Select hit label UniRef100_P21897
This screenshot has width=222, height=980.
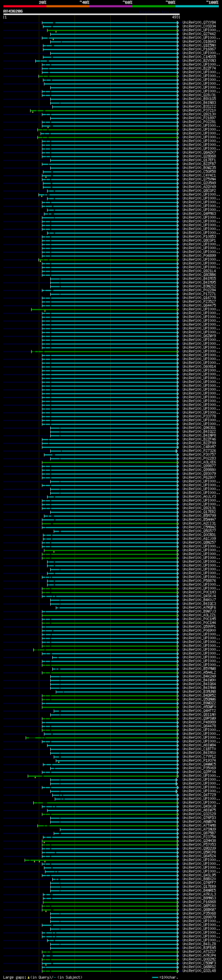pos(199,118)
